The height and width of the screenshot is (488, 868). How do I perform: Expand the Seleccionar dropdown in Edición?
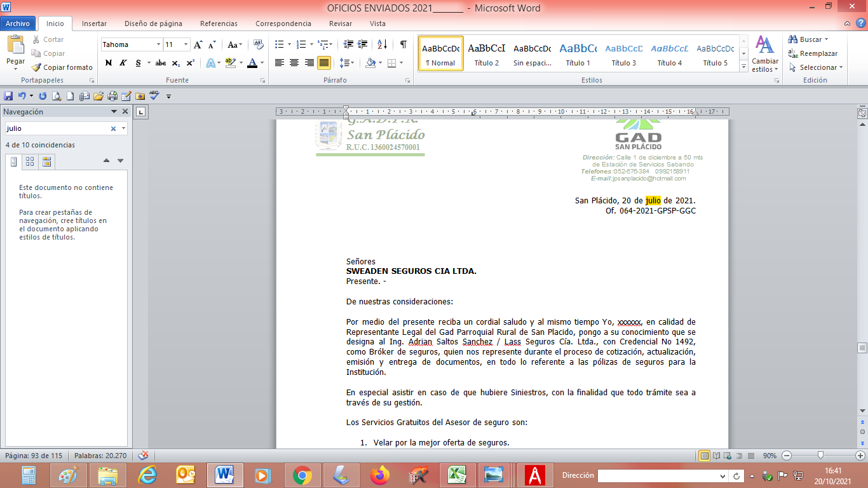tap(821, 67)
